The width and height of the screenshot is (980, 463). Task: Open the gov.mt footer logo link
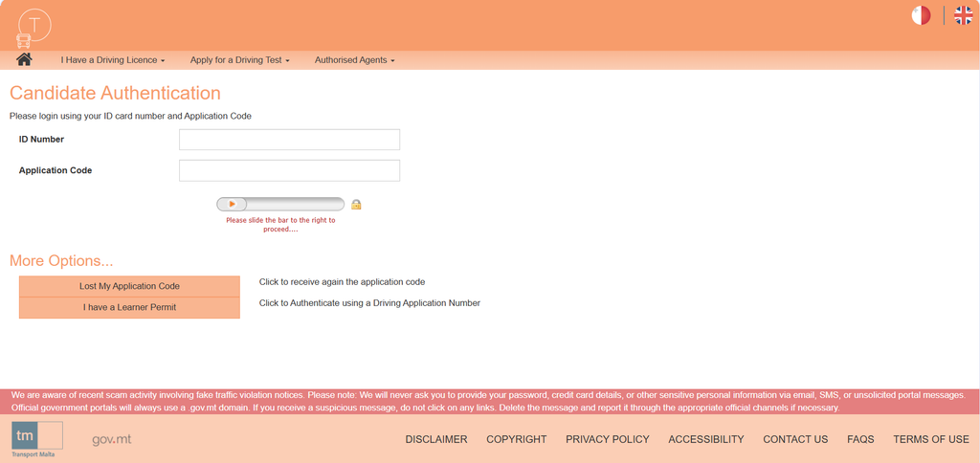click(x=112, y=439)
